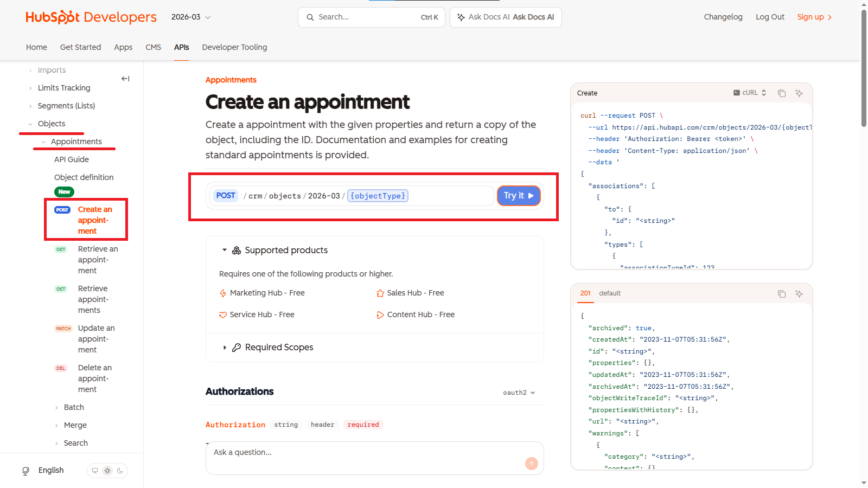868x488 pixels.
Task: Open the Apps tab
Action: [x=123, y=47]
